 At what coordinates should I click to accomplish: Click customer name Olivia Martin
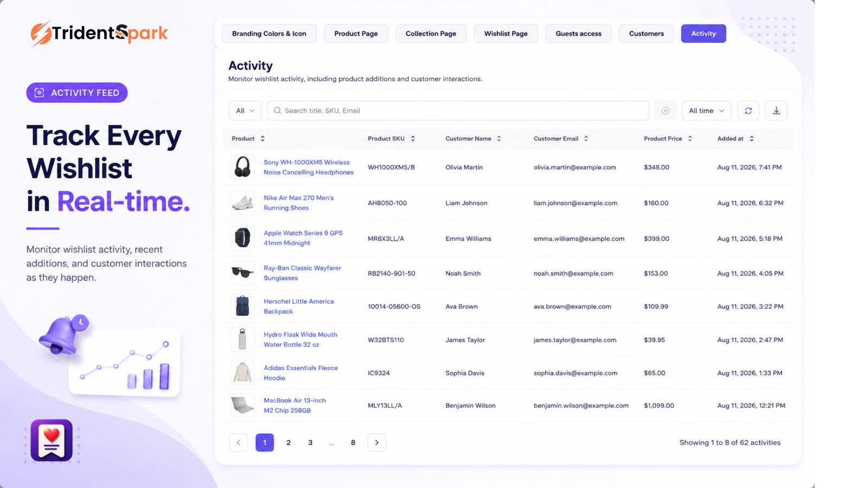tap(464, 168)
